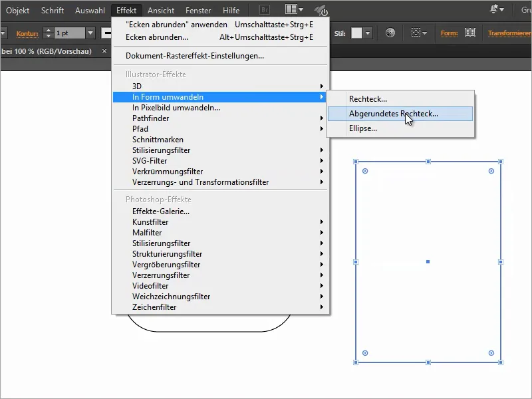532x399 pixels.
Task: Expand the Strukturierungsfilter submenu
Action: (x=220, y=254)
